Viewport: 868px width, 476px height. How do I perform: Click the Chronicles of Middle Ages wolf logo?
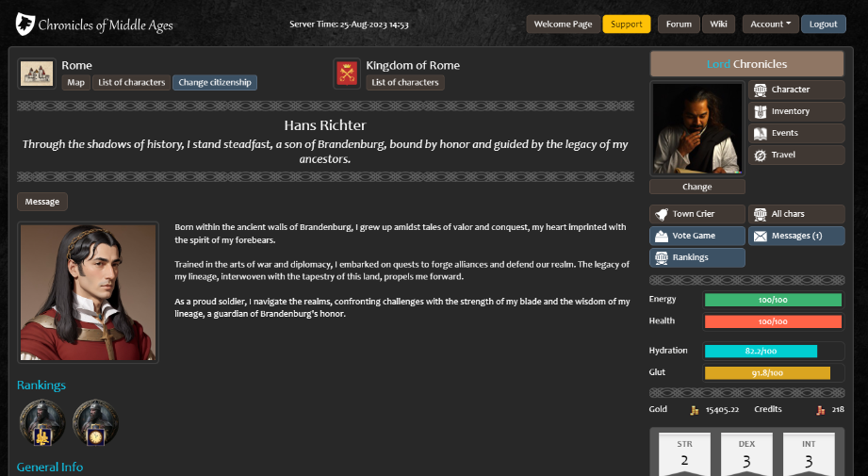[x=25, y=25]
